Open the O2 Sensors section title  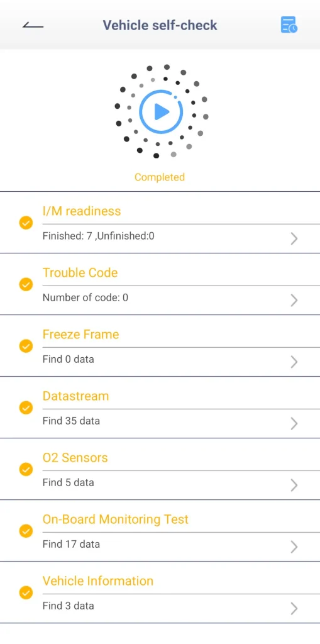(x=75, y=458)
